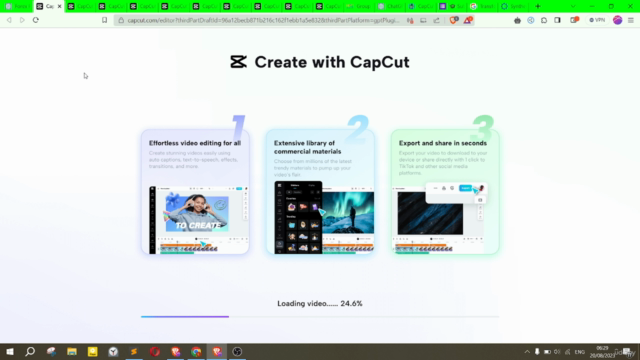This screenshot has height=360, width=640.
Task: Click the 'Loading video...... 24.6%' text
Action: pyautogui.click(x=320, y=304)
